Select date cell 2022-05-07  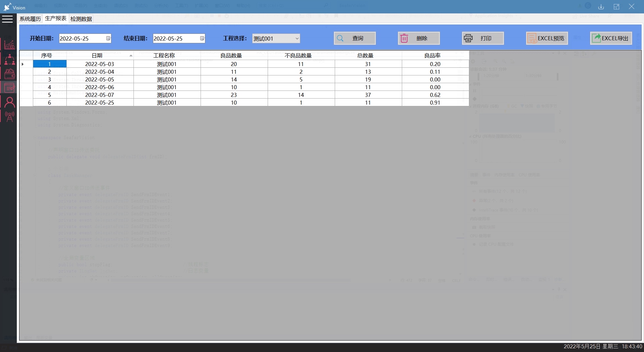[x=100, y=95]
